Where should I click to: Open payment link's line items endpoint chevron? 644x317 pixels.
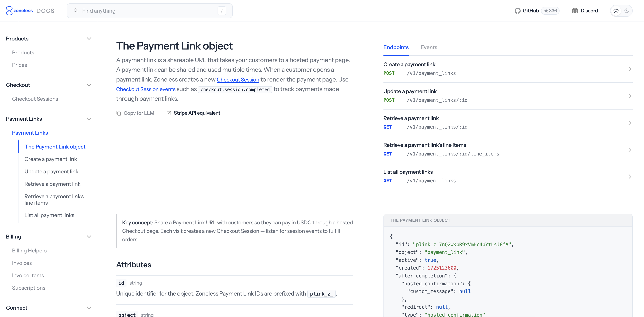tap(630, 149)
